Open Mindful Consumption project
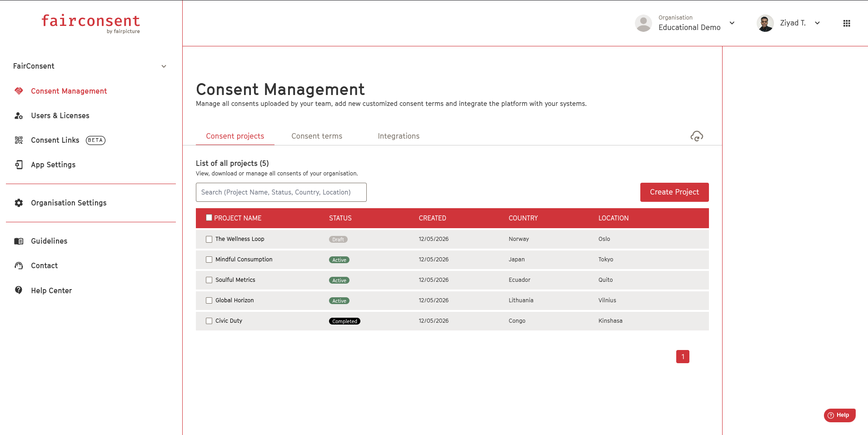Image resolution: width=868 pixels, height=435 pixels. pos(244,260)
